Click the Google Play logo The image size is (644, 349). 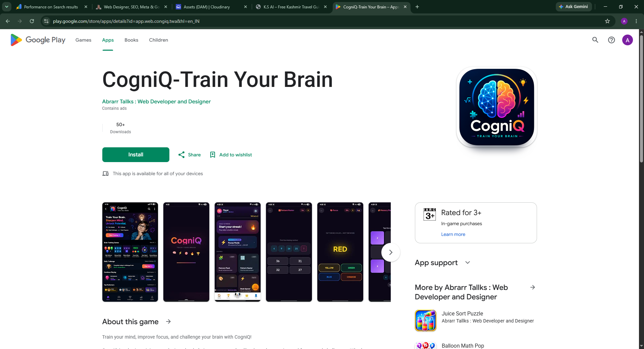tap(38, 40)
